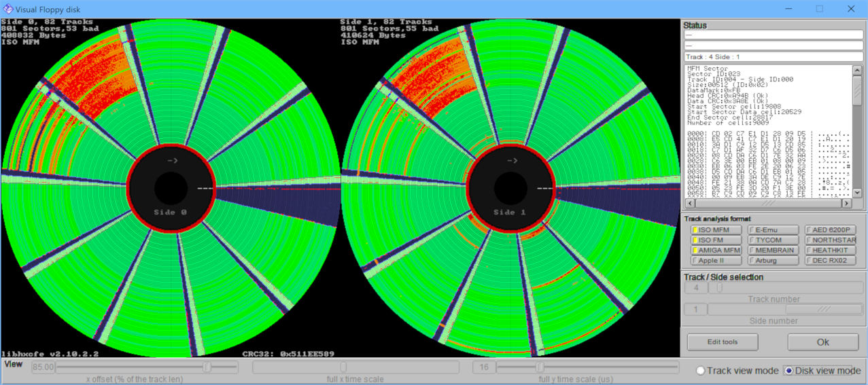
Task: Turn on DEC RX02 format analysis
Action: (831, 261)
